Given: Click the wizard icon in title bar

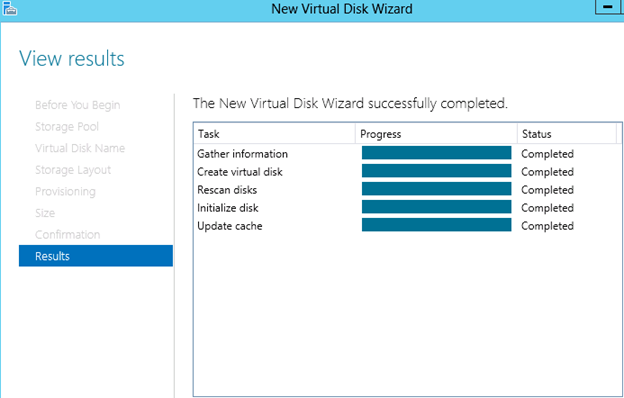Looking at the screenshot, I should pyautogui.click(x=10, y=8).
